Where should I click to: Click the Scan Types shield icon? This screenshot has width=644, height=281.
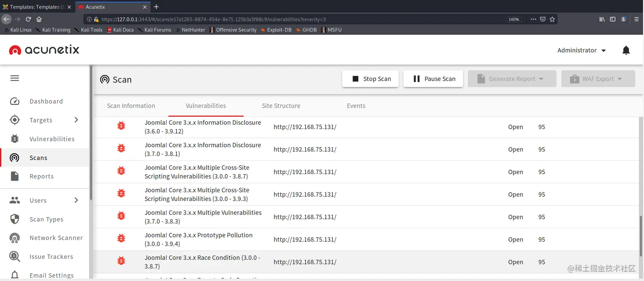[15, 219]
